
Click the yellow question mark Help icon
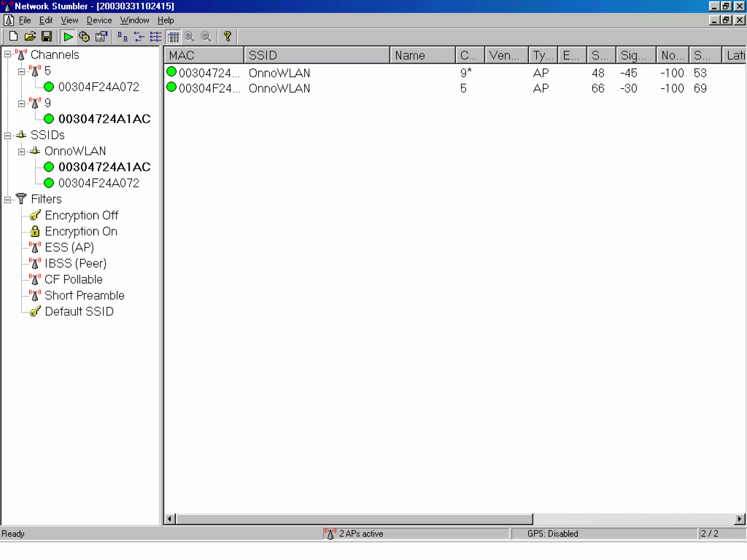(227, 36)
